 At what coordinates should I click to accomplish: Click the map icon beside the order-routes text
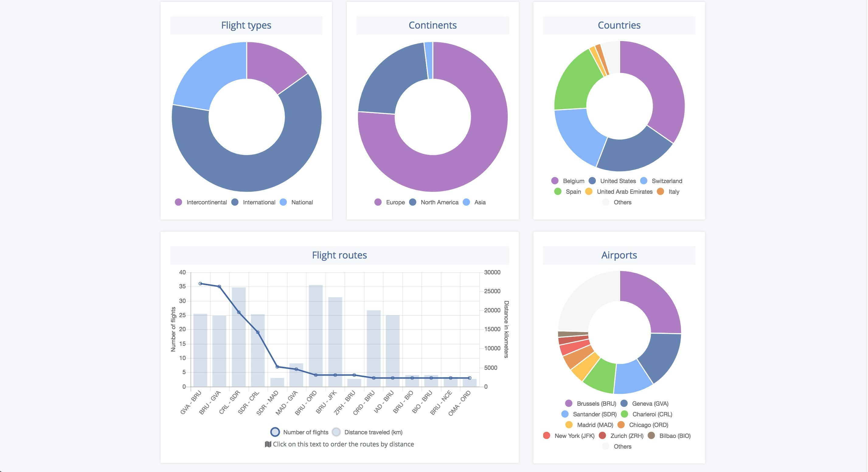tap(268, 444)
